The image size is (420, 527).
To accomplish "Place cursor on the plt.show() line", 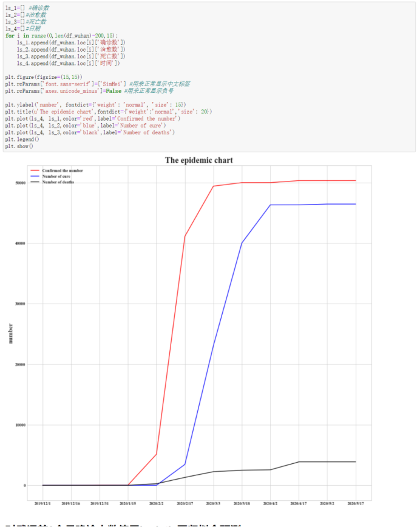I will tap(19, 146).
